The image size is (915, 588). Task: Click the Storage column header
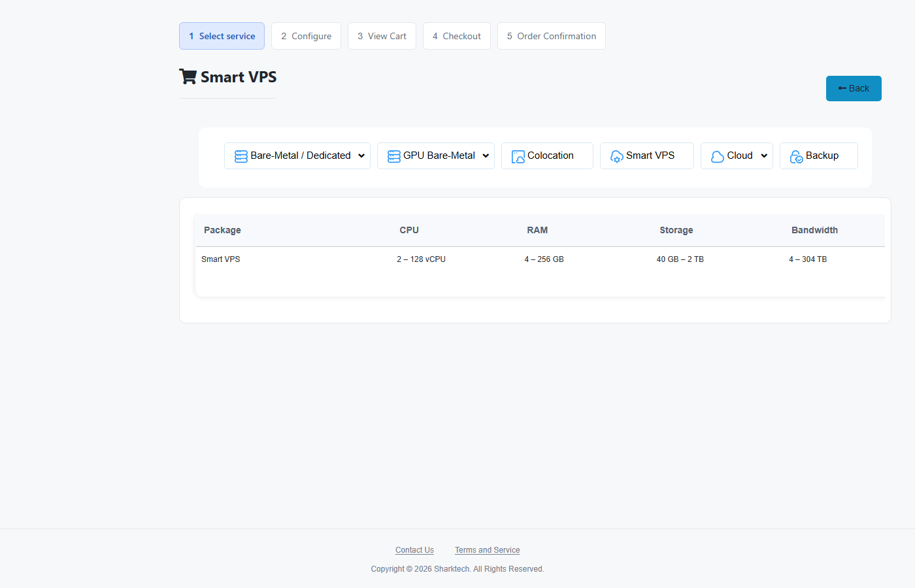click(676, 230)
